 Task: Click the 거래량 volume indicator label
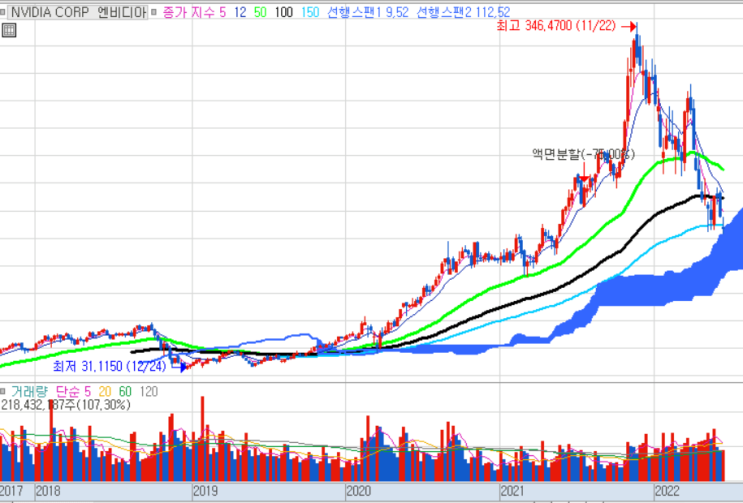pyautogui.click(x=29, y=392)
